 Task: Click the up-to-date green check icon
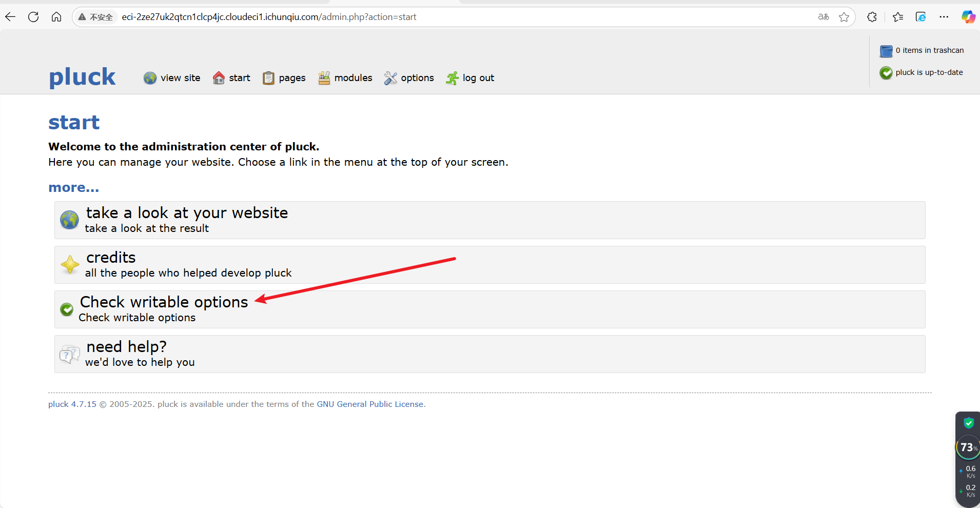coord(886,73)
